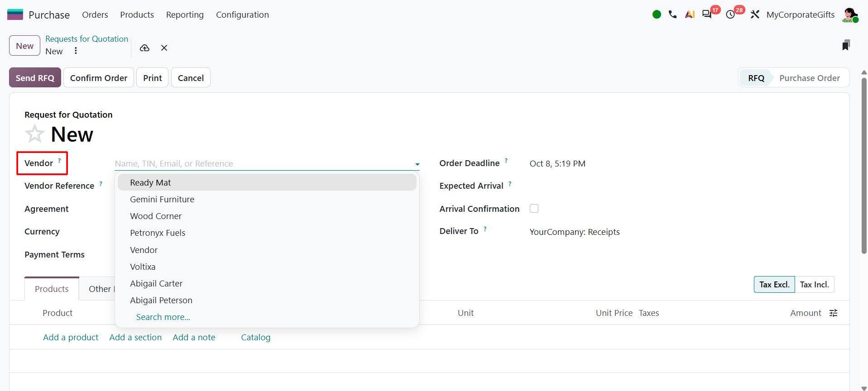Click Confirm Order
Image resolution: width=868 pixels, height=391 pixels.
99,78
